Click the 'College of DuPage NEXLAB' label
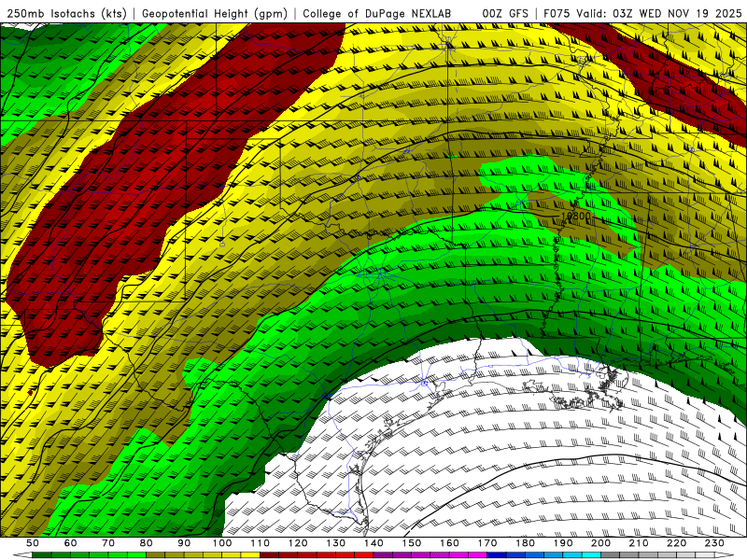747x560 pixels. (x=377, y=14)
